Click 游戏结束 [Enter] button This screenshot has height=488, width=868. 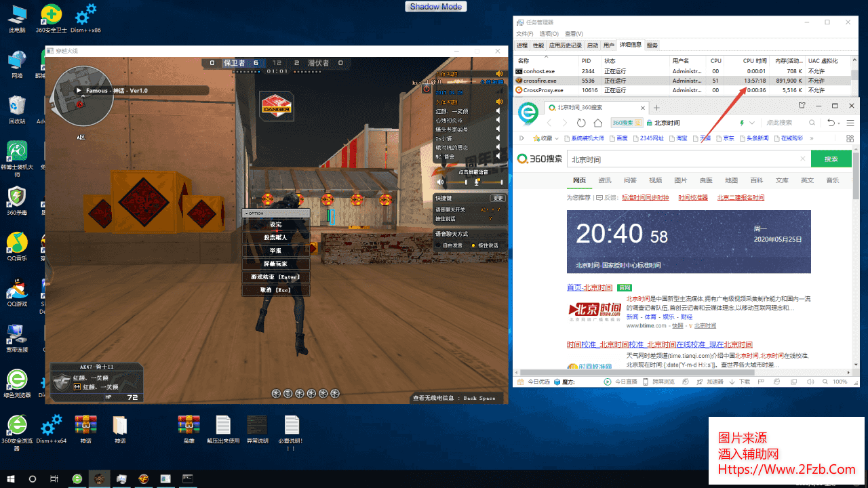pos(275,277)
